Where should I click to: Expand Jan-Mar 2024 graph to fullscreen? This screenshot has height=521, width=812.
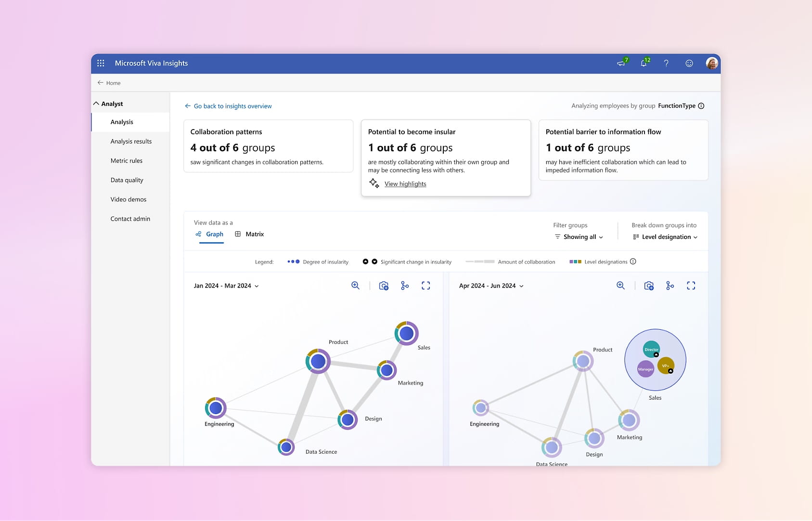(425, 286)
